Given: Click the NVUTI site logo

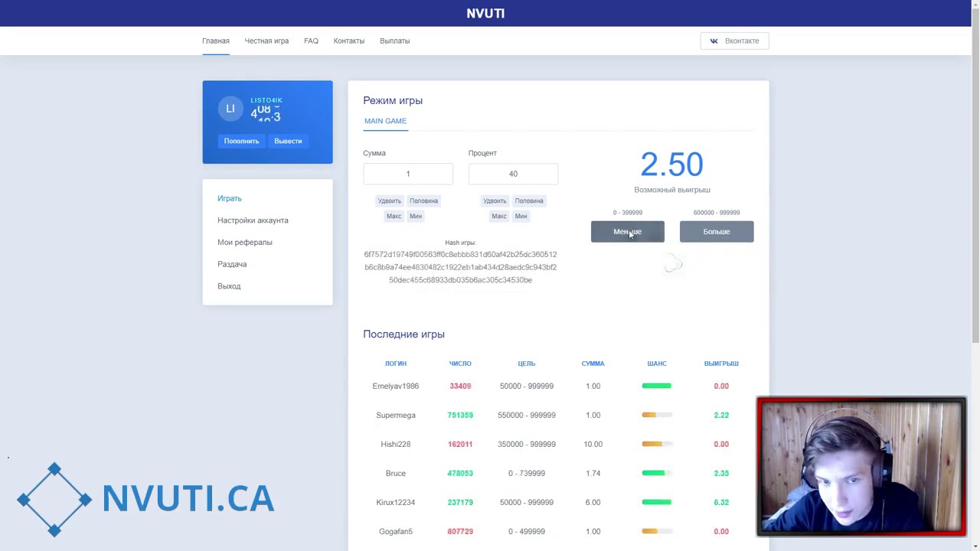Looking at the screenshot, I should [485, 13].
